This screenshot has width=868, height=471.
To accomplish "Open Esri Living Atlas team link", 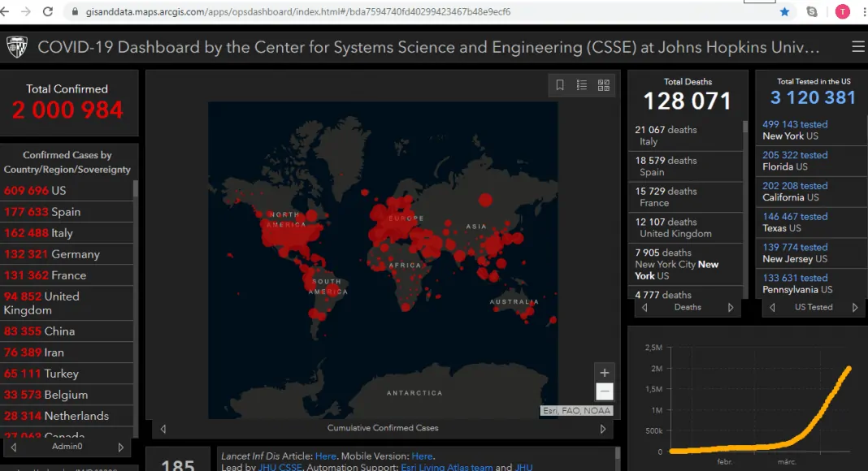I will pos(447,467).
